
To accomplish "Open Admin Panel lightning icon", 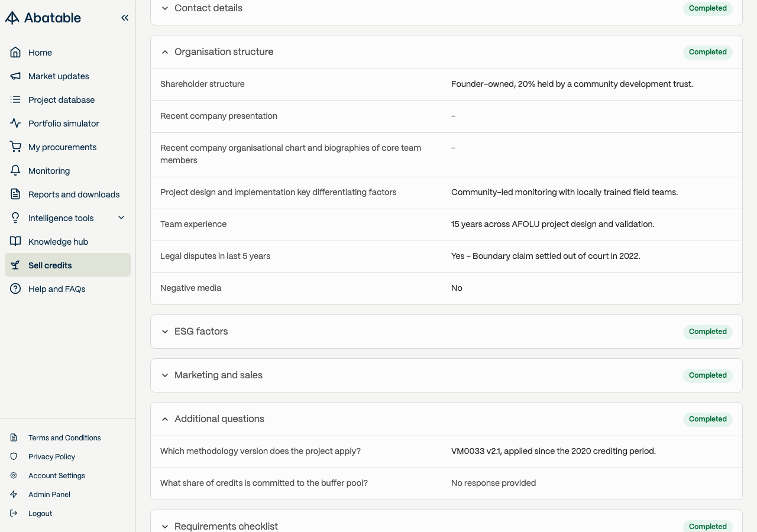I will click(14, 495).
